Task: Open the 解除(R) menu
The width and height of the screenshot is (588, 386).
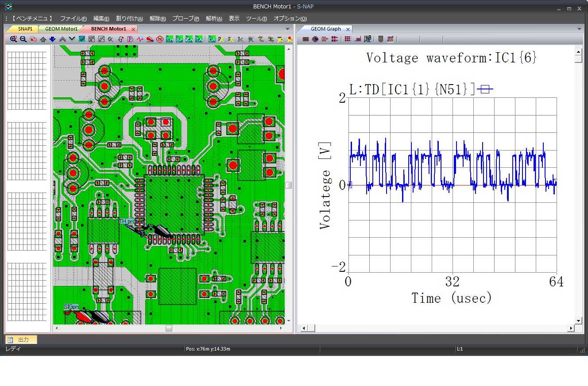Action: point(158,19)
